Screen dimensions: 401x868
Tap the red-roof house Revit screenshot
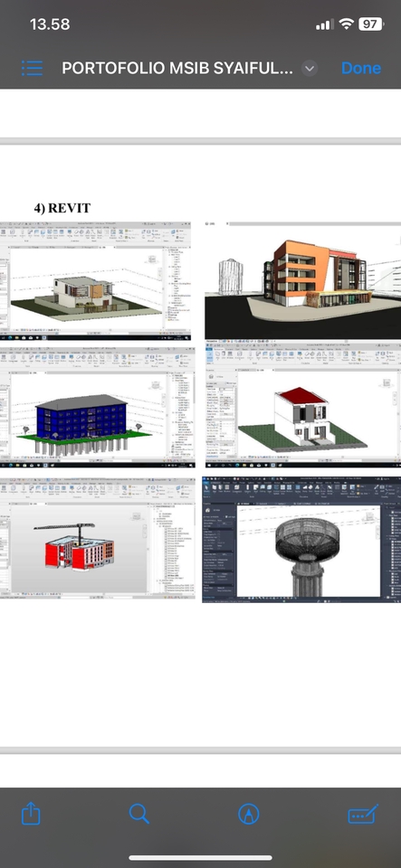coord(302,406)
